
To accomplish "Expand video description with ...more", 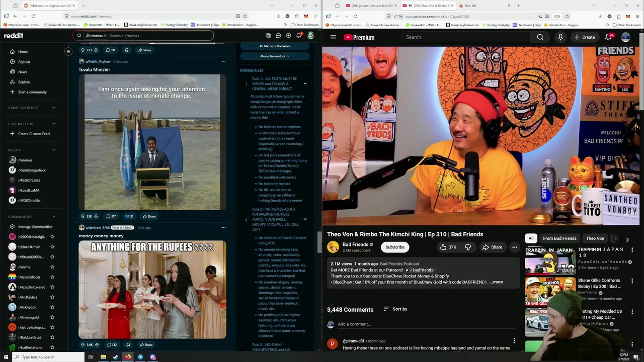I will [496, 282].
